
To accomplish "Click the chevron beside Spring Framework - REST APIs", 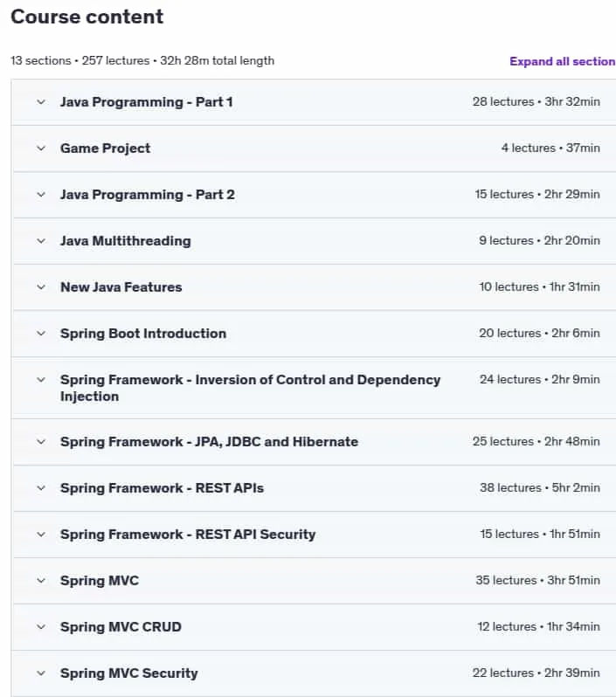I will point(41,488).
